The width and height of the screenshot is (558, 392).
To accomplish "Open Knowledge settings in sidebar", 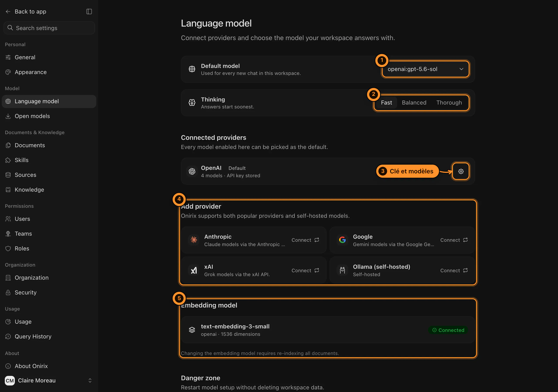I will [49, 190].
